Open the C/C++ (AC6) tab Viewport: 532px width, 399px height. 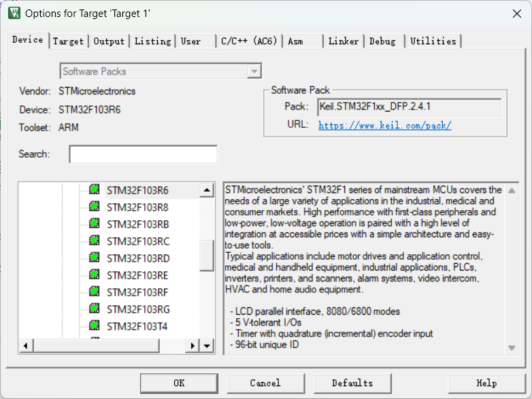(249, 41)
